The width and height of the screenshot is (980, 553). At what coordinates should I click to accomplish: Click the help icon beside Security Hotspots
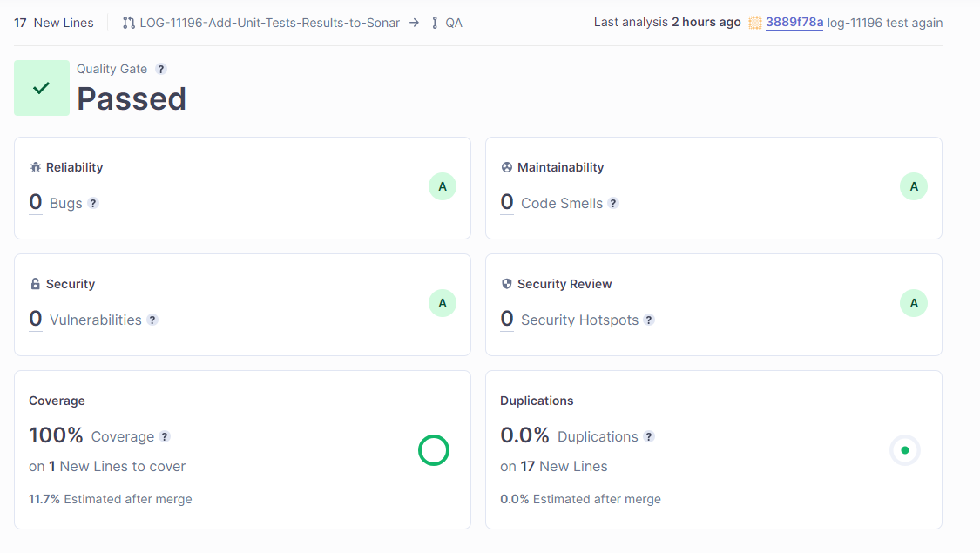(649, 320)
